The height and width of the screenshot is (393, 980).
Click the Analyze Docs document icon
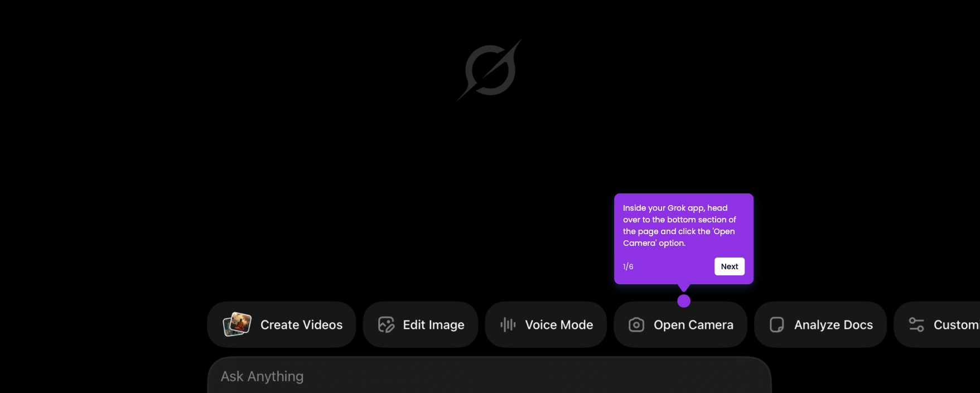click(777, 324)
